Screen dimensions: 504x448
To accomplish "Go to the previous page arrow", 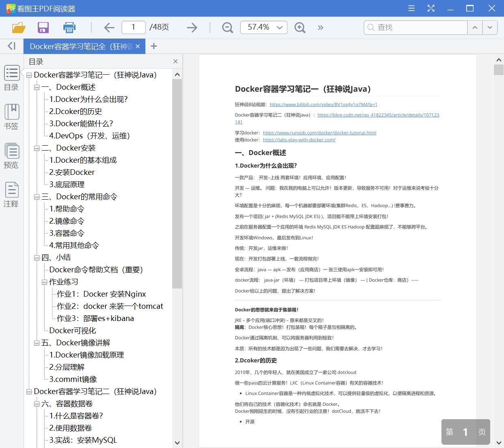I will tap(109, 28).
